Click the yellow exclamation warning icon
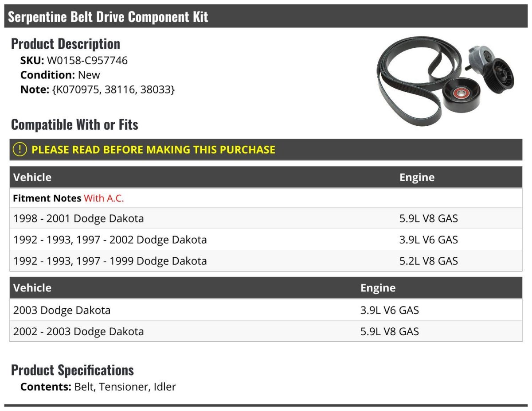The width and height of the screenshot is (532, 411). tap(20, 150)
